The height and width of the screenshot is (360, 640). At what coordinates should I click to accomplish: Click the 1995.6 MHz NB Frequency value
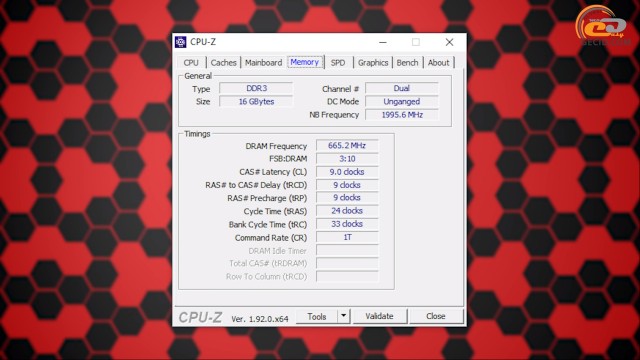click(402, 115)
